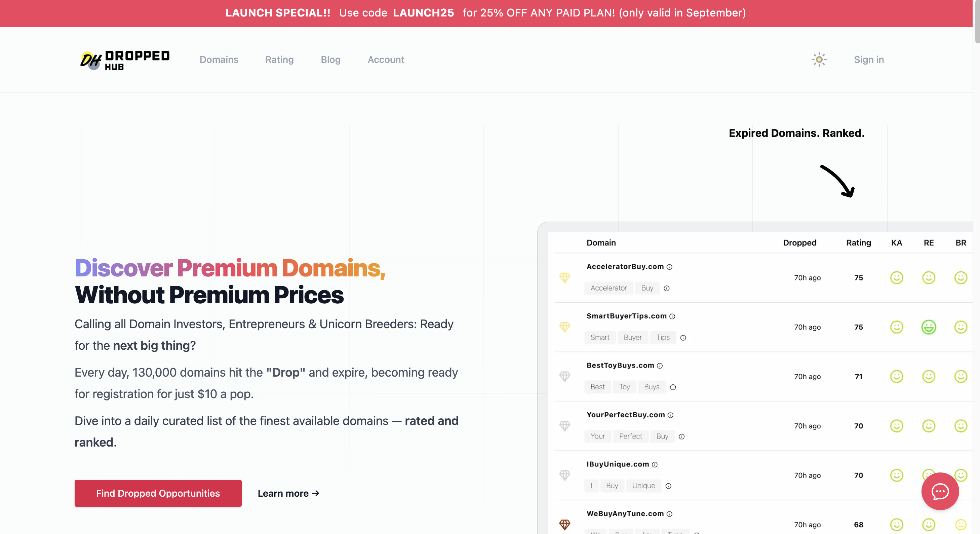Click the Sign in link
The height and width of the screenshot is (534, 980).
(x=868, y=60)
